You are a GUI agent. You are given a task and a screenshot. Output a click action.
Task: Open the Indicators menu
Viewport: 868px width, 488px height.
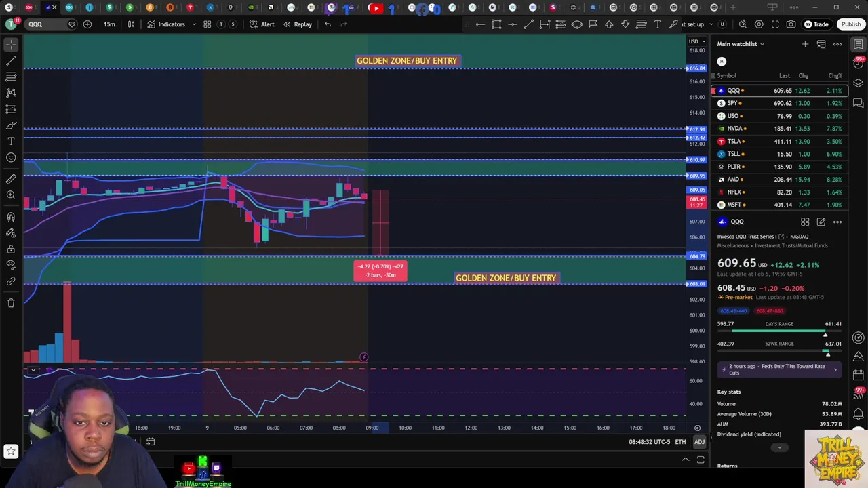(165, 24)
